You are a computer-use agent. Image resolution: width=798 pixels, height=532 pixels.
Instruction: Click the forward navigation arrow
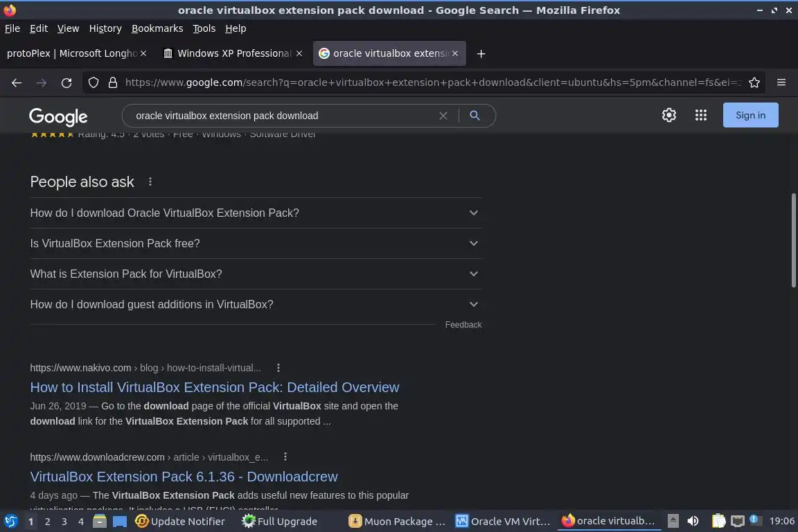[42, 83]
